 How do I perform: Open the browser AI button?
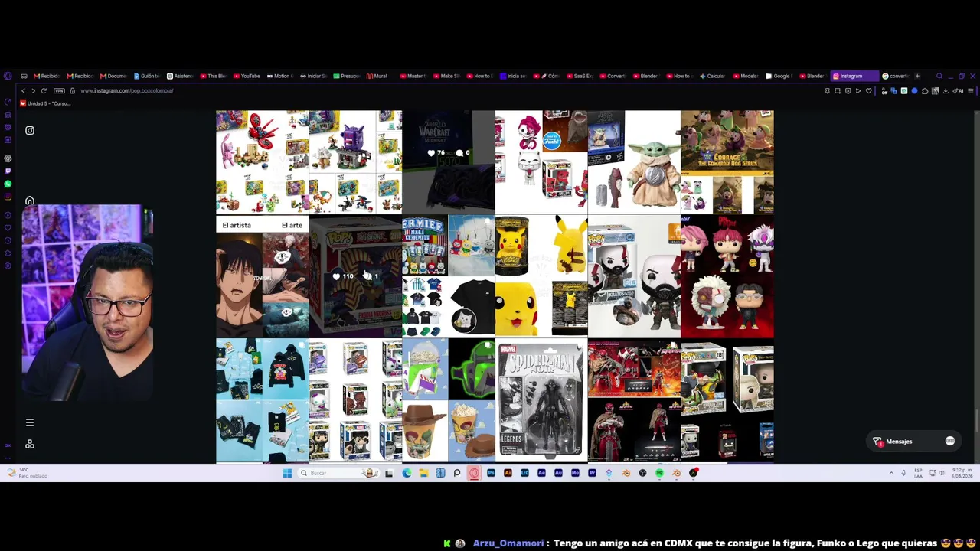pyautogui.click(x=959, y=90)
